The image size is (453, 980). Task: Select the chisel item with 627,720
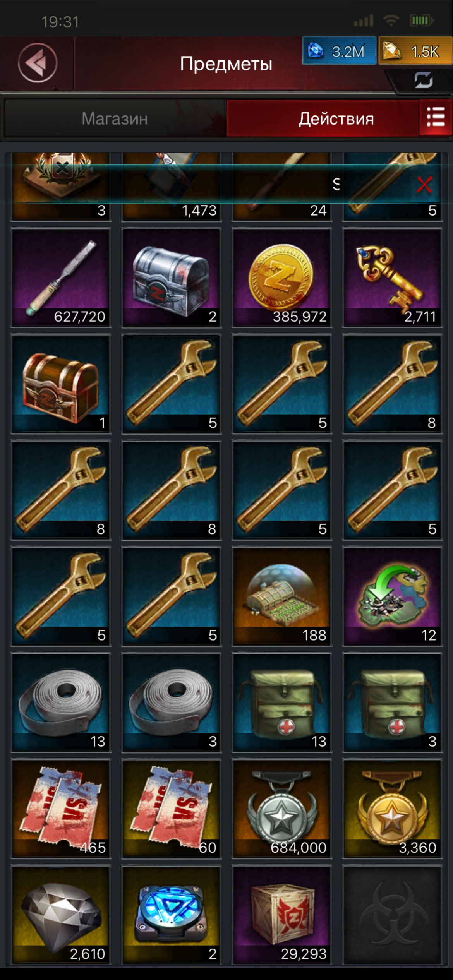click(x=61, y=278)
